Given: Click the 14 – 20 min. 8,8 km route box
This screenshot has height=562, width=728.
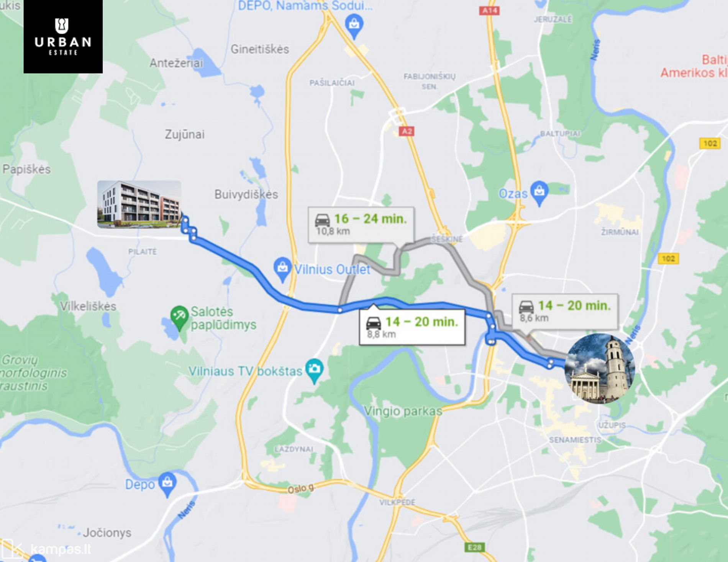Looking at the screenshot, I should click(x=412, y=327).
